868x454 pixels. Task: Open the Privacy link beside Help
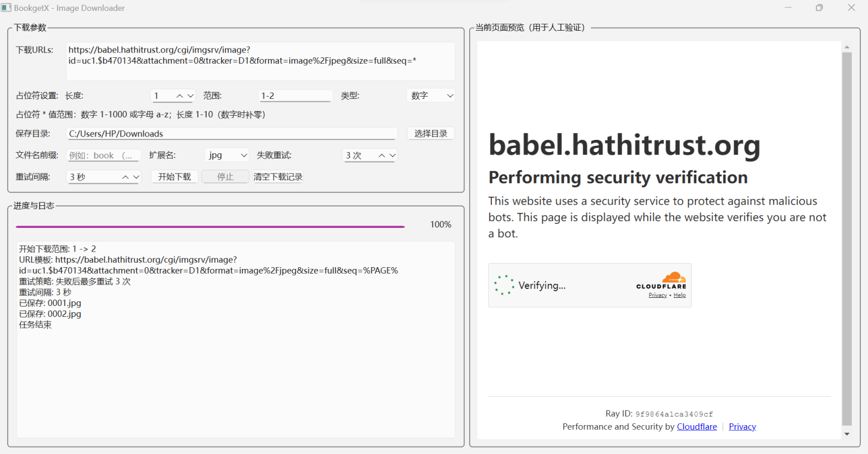tap(658, 295)
